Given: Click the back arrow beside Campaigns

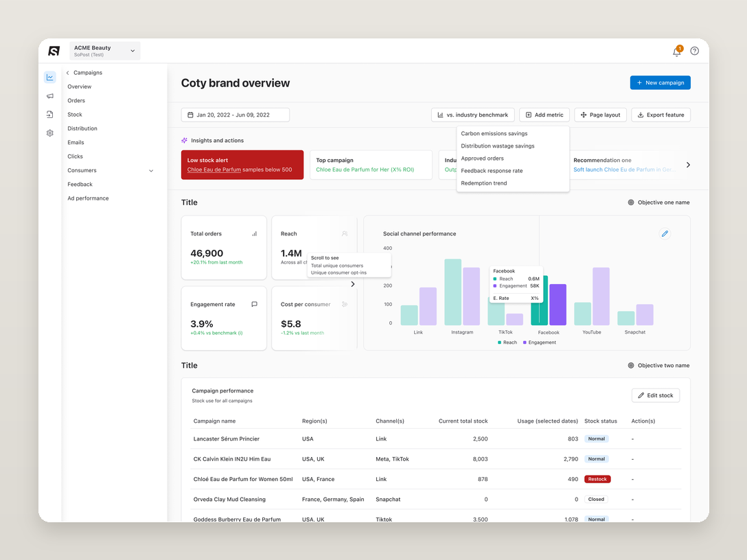Looking at the screenshot, I should click(x=68, y=73).
